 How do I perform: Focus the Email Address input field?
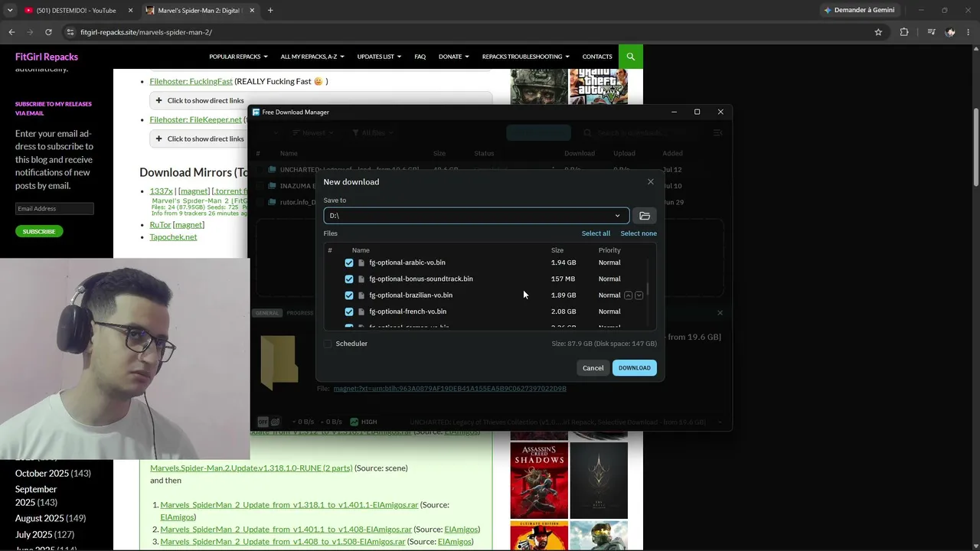[54, 208]
